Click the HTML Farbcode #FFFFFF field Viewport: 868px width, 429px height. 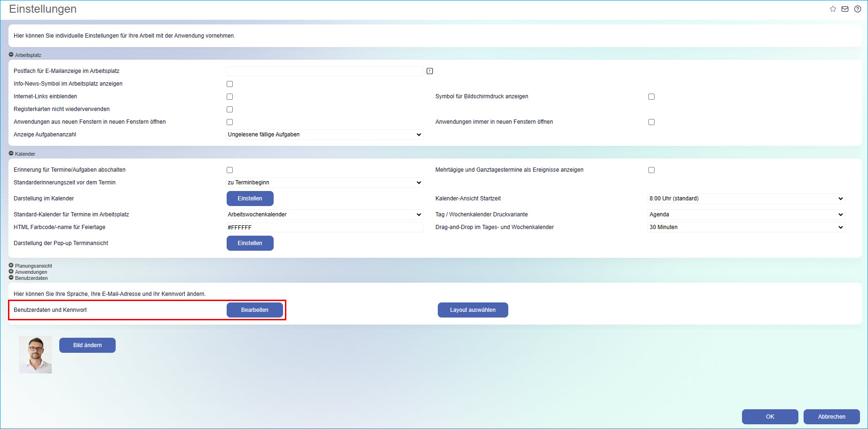[324, 227]
